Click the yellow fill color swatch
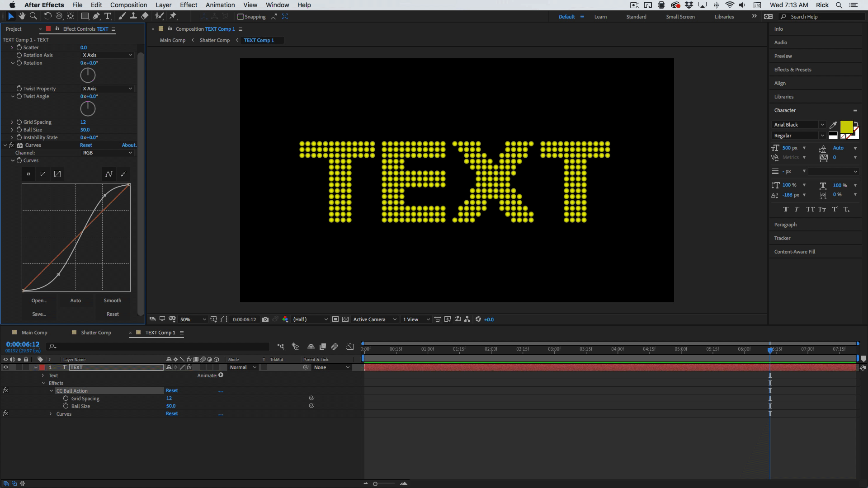 846,127
